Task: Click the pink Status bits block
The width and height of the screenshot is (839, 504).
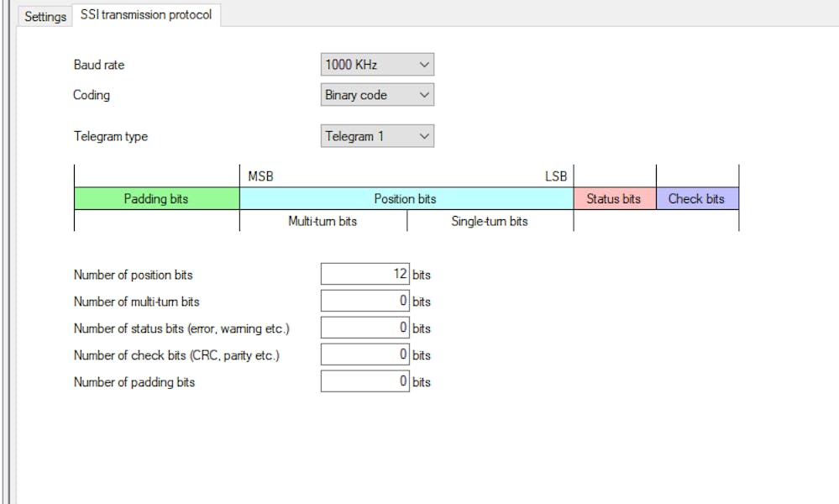Action: coord(614,199)
